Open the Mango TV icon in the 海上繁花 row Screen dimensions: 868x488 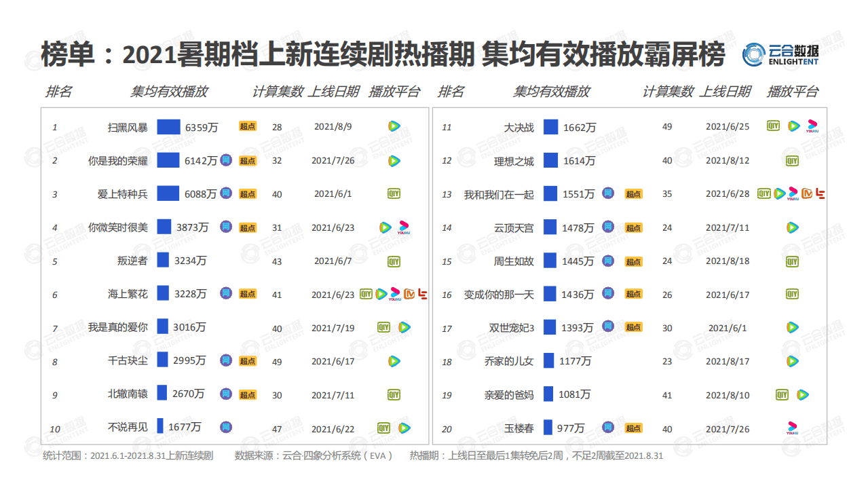[409, 294]
